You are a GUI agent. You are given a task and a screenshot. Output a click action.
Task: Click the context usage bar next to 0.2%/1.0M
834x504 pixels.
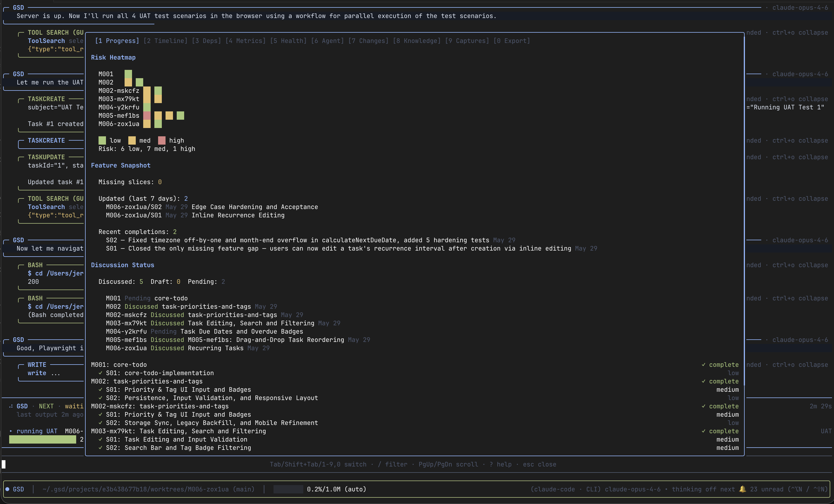[288, 489]
